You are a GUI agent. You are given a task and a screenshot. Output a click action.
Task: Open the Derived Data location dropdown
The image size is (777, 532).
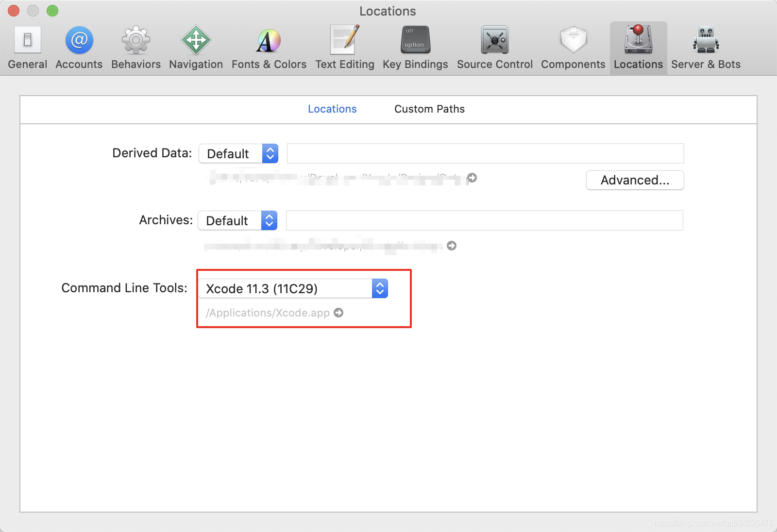tap(238, 153)
